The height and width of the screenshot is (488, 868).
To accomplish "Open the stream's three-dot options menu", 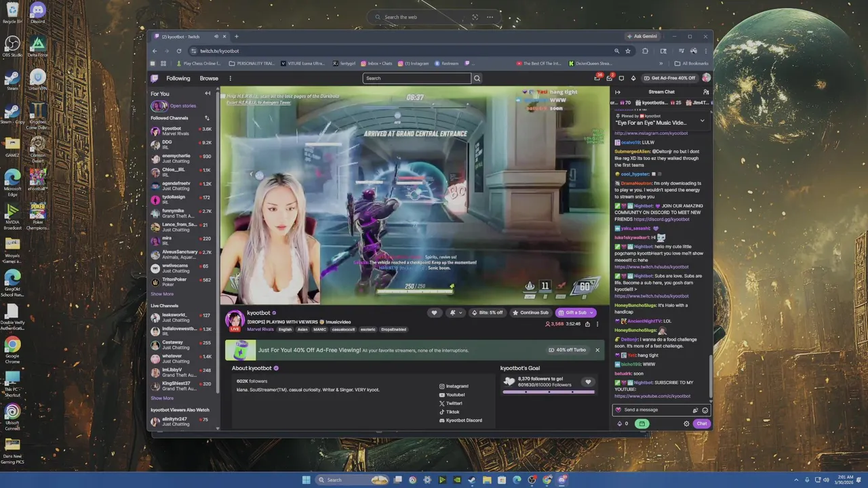I will pyautogui.click(x=597, y=324).
